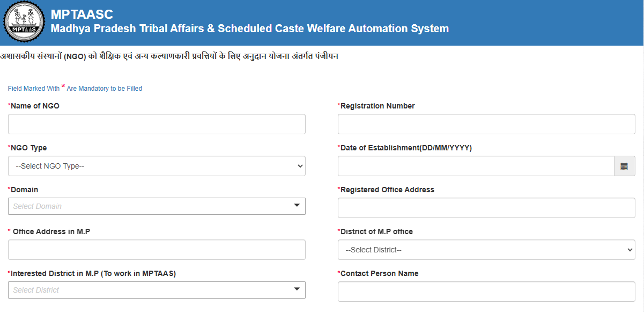Click the Registration Number field
Screen dimensions: 644x312
click(x=486, y=124)
